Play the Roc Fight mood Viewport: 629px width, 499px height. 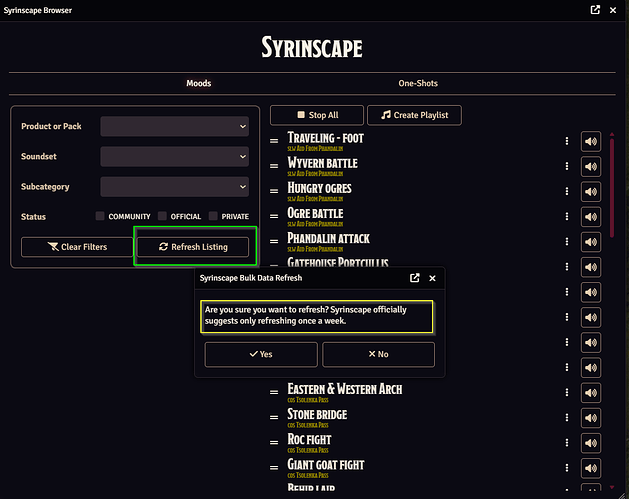click(x=591, y=443)
